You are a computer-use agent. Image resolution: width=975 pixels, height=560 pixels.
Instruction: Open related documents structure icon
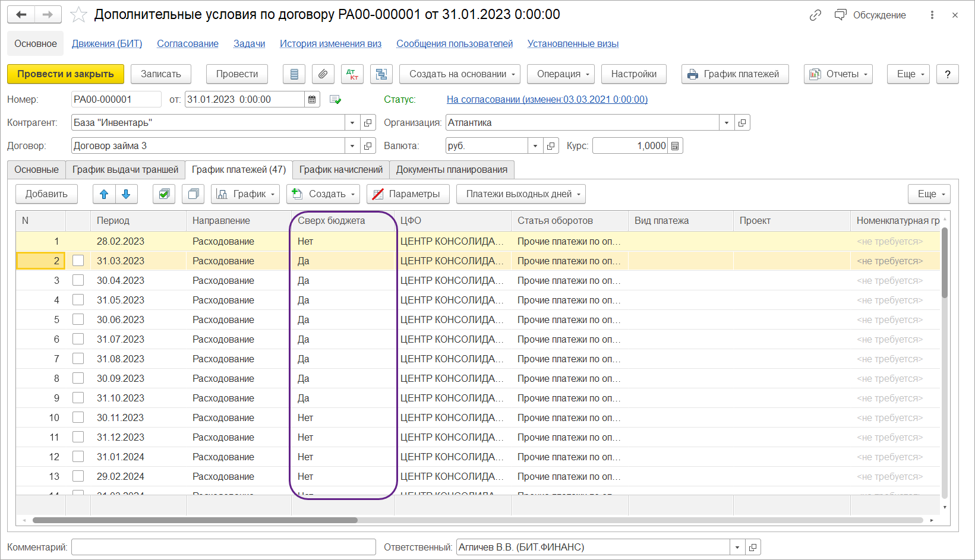[x=381, y=74]
